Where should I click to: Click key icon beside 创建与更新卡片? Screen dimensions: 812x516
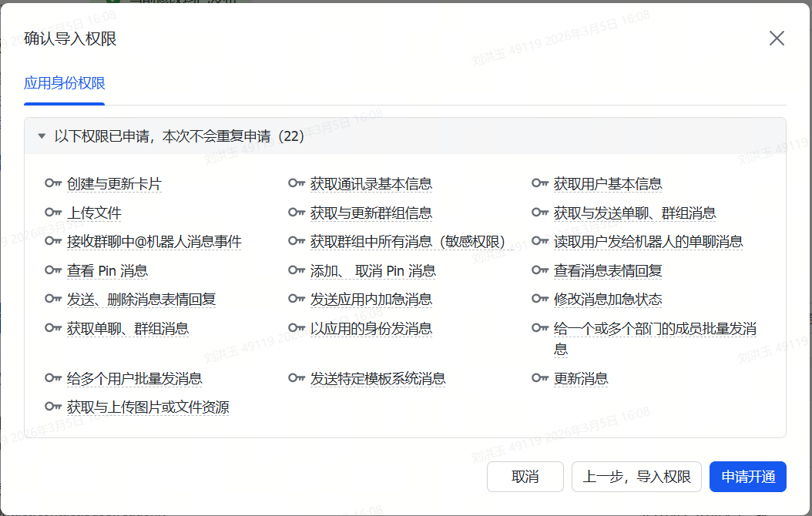coord(53,183)
